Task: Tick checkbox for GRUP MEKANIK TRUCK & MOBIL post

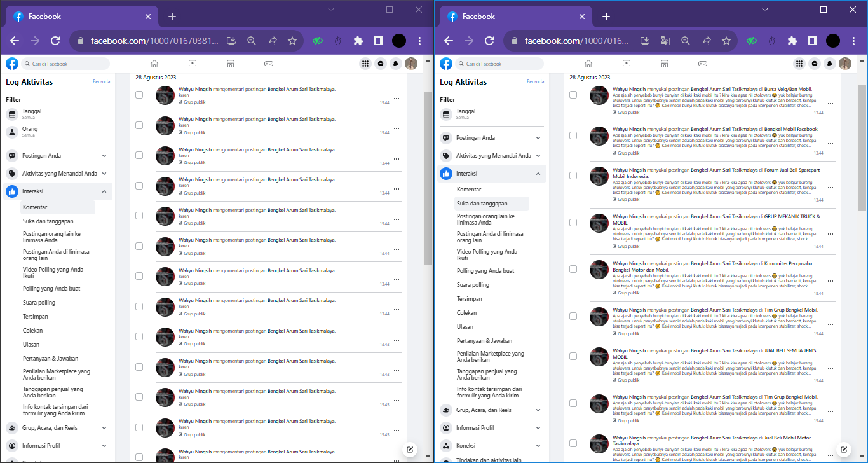Action: point(573,223)
